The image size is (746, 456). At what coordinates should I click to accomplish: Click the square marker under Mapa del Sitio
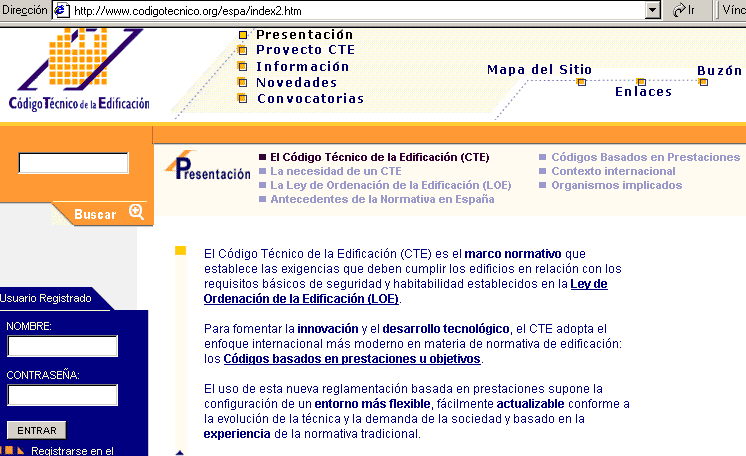(x=581, y=82)
